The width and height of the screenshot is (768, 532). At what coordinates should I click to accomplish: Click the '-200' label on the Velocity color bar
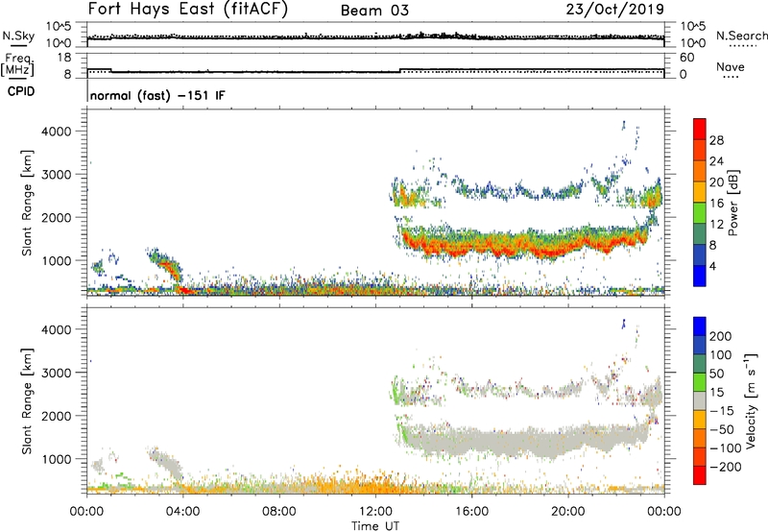point(726,467)
